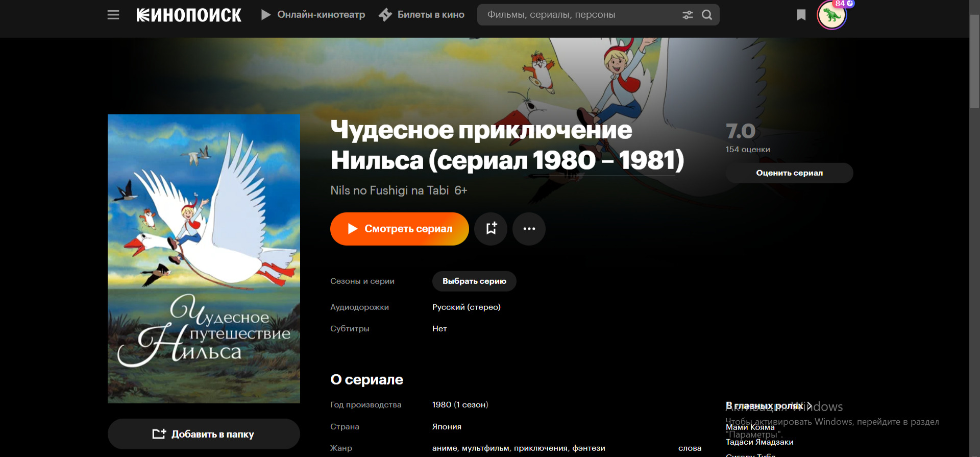This screenshot has width=980, height=457.
Task: Click the Nils series poster image
Action: tap(204, 258)
